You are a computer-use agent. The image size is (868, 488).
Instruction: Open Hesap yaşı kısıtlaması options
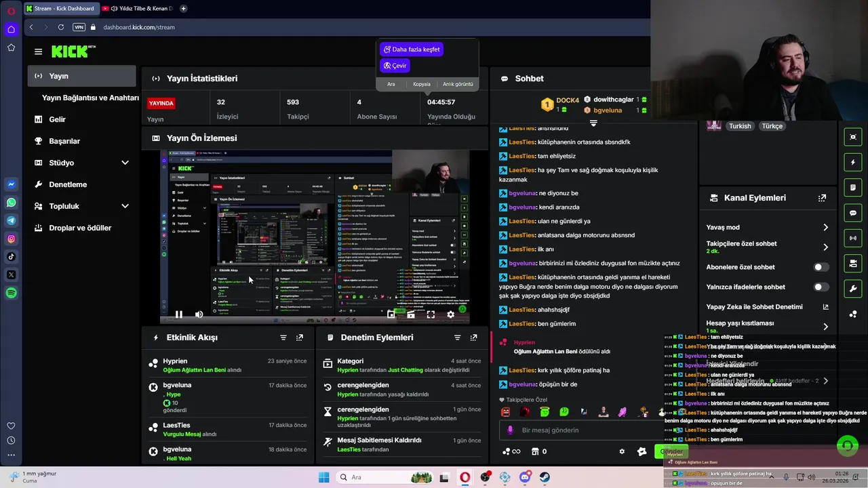825,327
